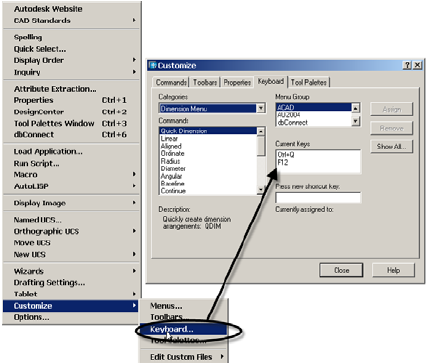This screenshot has height=363, width=427.
Task: Select the highlighted Customize menu item
Action: point(71,306)
